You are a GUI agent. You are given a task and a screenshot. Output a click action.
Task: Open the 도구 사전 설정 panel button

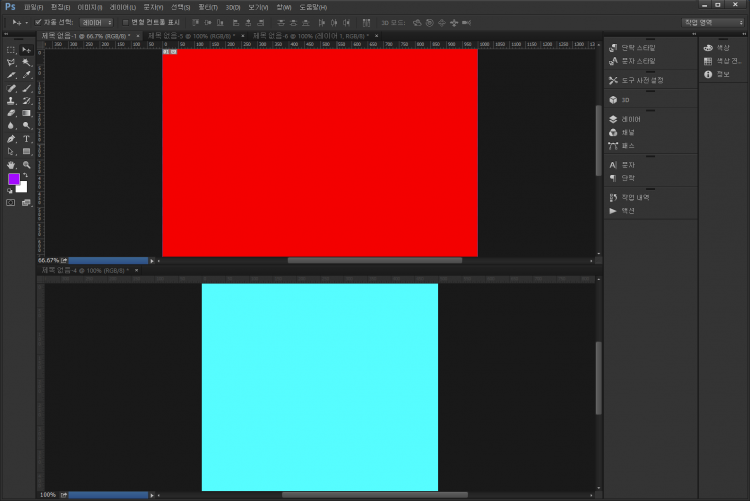pyautogui.click(x=640, y=80)
